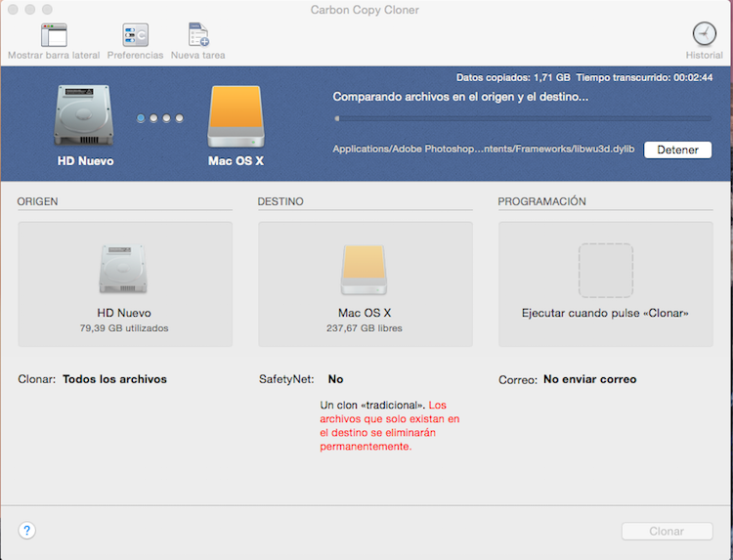Viewport: 733px width, 560px height.
Task: Open the Clonar Todos los archivos popup
Action: click(114, 379)
